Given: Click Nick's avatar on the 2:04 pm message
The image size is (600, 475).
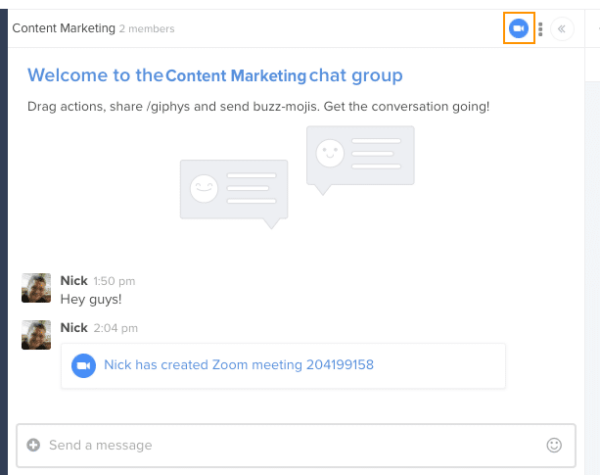Looking at the screenshot, I should [x=36, y=335].
